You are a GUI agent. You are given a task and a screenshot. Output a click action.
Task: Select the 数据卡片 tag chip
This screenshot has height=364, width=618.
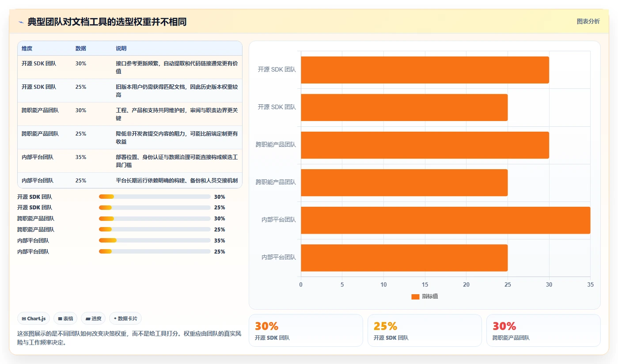[x=125, y=318]
